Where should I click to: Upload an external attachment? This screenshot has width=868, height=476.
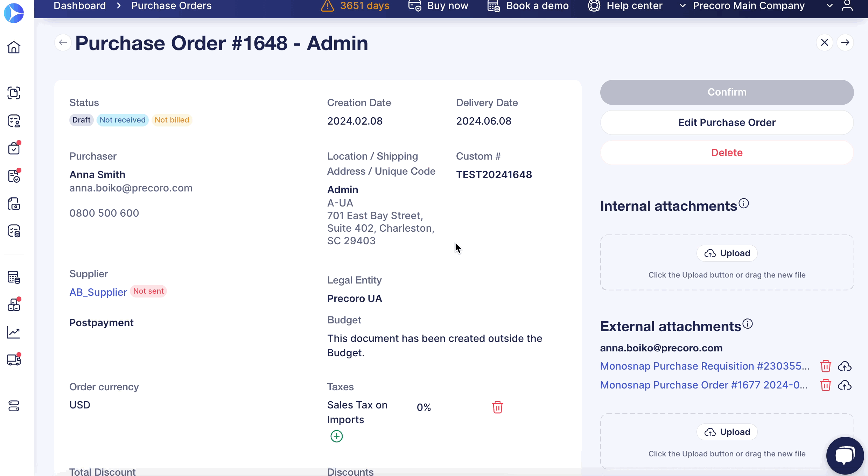727,432
